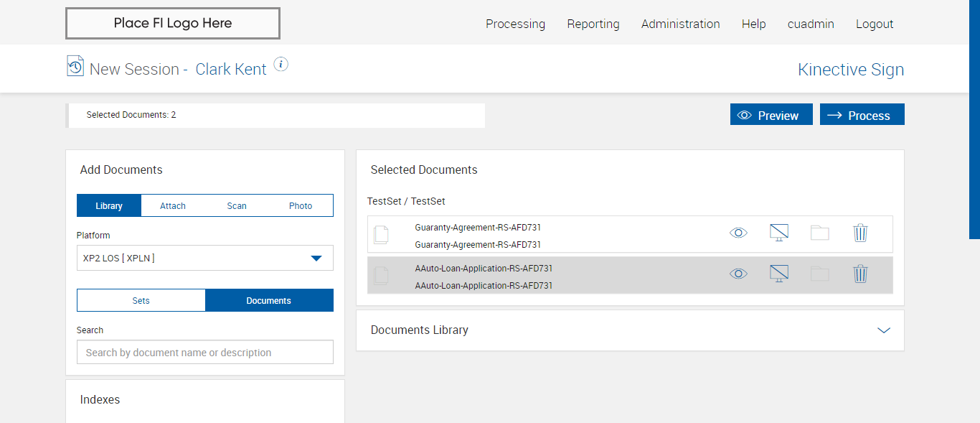Image resolution: width=980 pixels, height=423 pixels.
Task: Click the session info icon beside Clark Kent
Action: coord(281,65)
